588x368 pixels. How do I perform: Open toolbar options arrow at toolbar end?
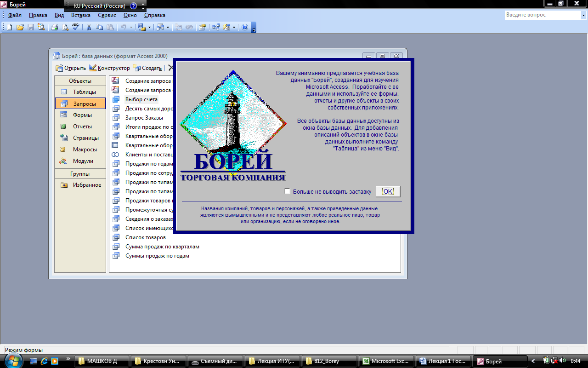pos(254,28)
